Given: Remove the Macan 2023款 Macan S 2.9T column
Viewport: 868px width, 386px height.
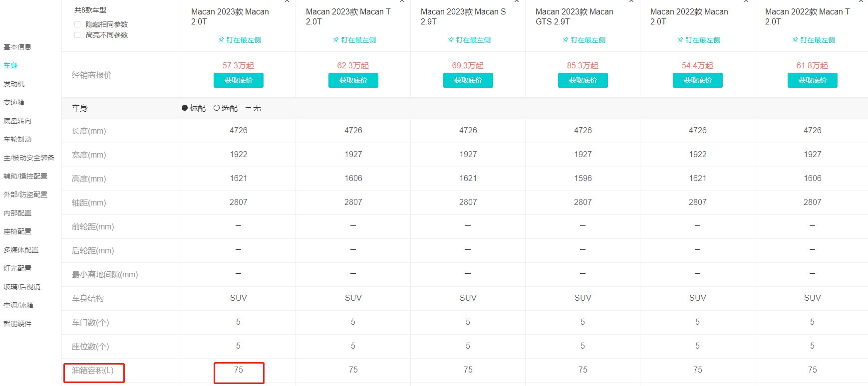Looking at the screenshot, I should [517, 1].
